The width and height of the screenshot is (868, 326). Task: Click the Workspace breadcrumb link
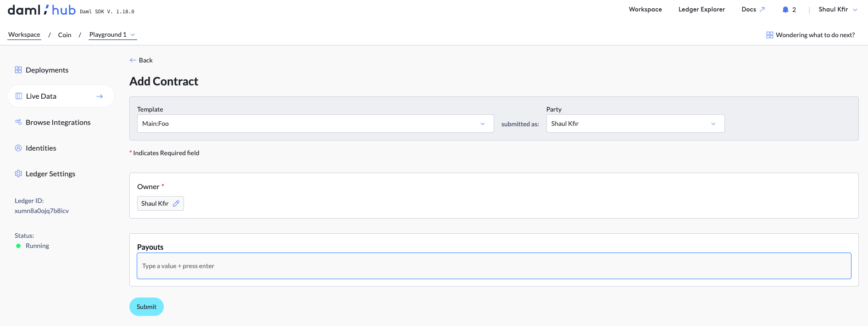[x=24, y=35]
